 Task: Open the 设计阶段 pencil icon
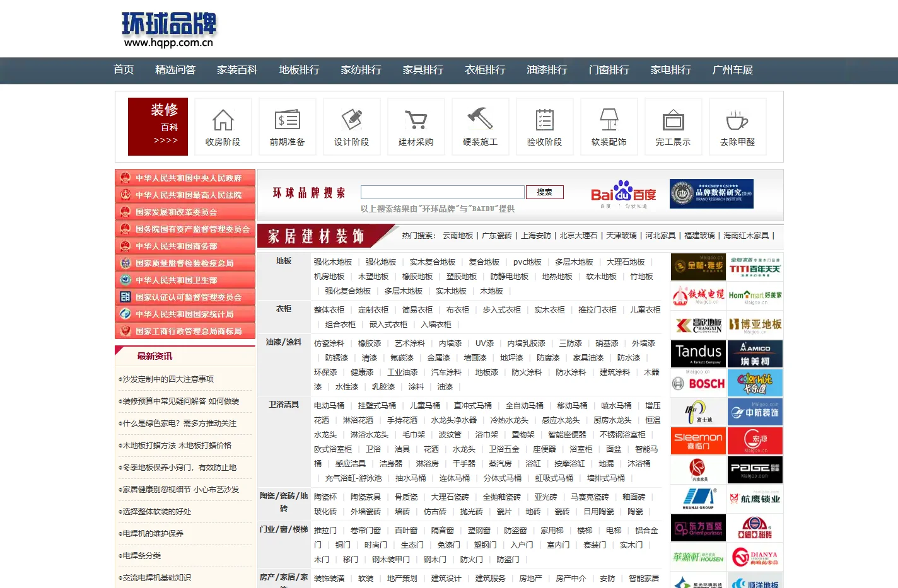point(352,126)
